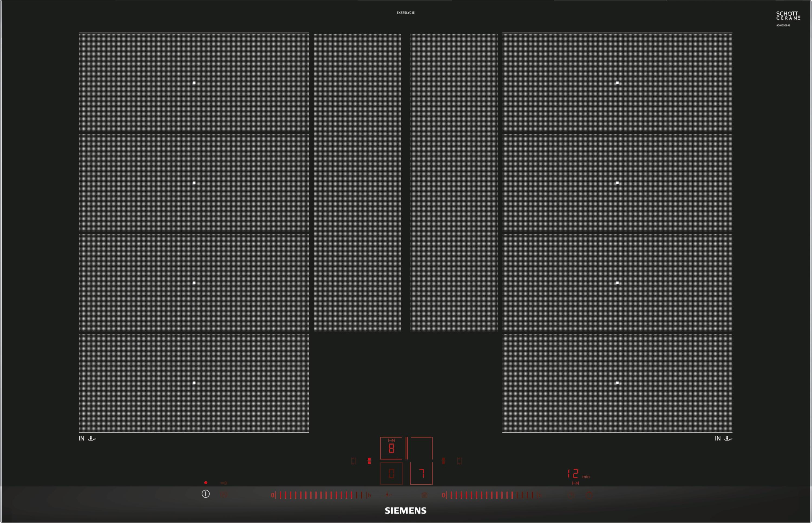Toggle the dim right flexZone link symbol

[443, 461]
